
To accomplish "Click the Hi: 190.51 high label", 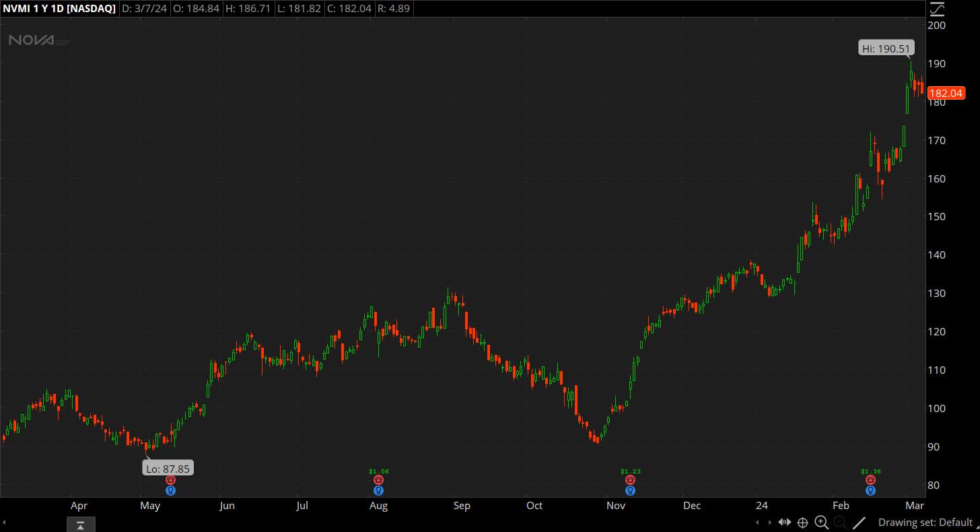I will point(886,48).
